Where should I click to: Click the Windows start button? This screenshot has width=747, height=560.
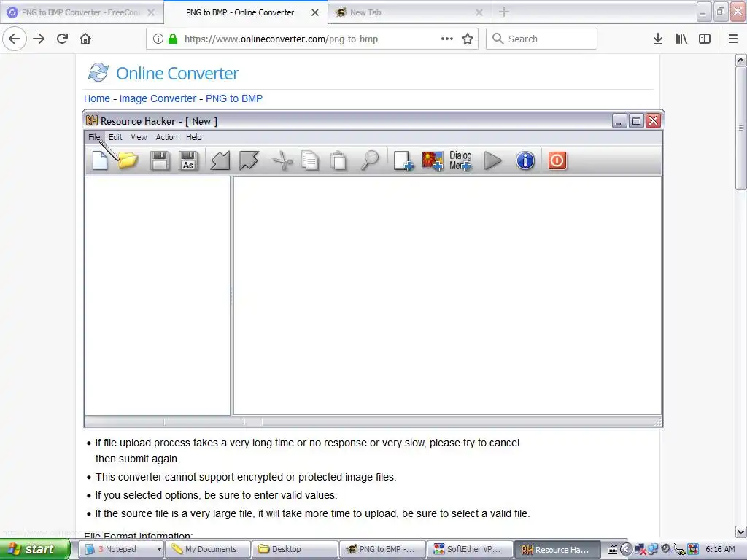click(35, 549)
